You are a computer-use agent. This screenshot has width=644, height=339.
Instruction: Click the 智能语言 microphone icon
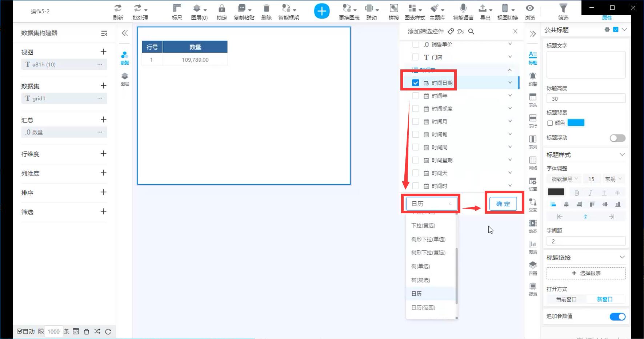pos(463,8)
